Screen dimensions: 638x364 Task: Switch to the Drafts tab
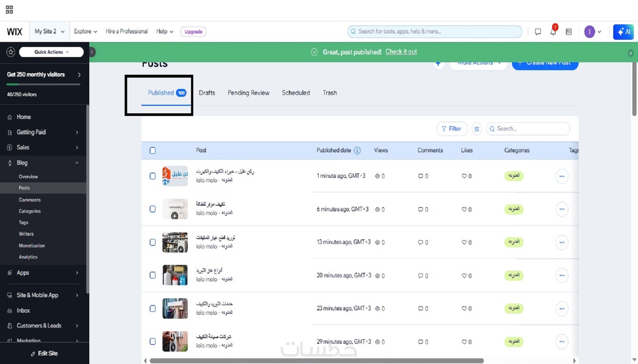[207, 93]
